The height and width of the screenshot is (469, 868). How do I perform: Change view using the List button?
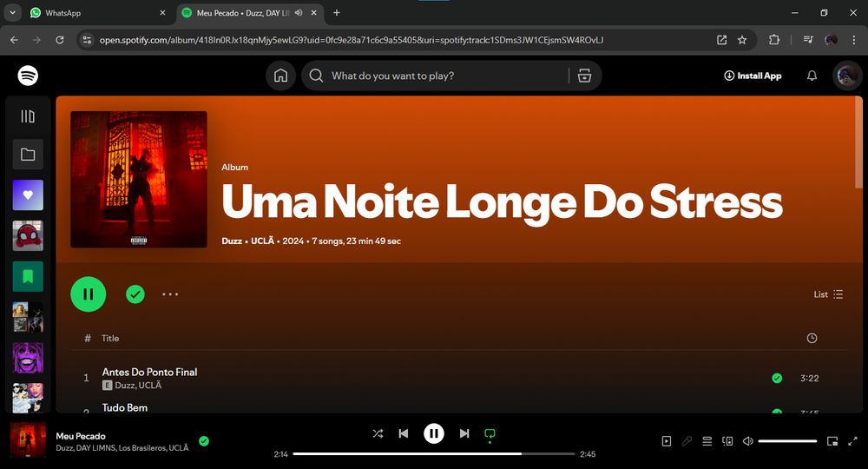pyautogui.click(x=828, y=294)
